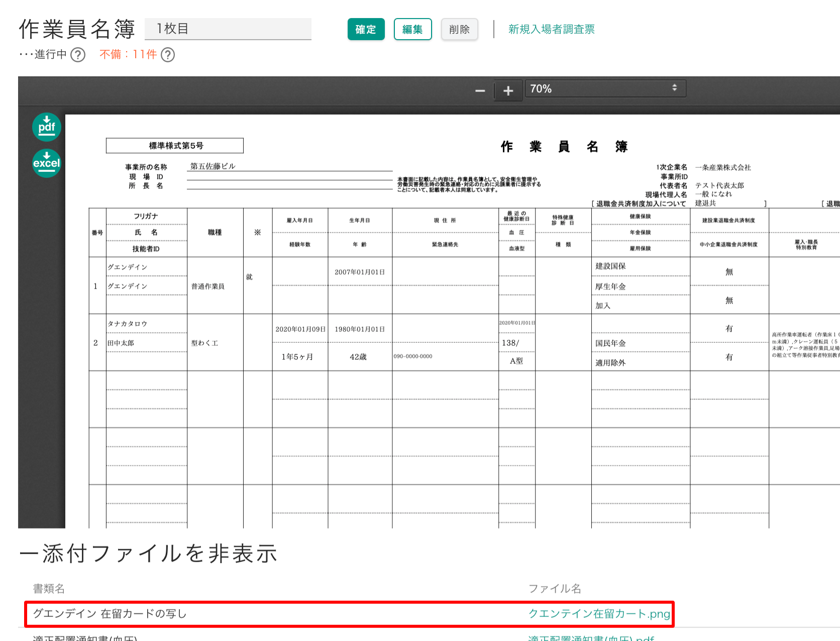Click the 不備：11件 warning text
This screenshot has height=641, width=840.
click(128, 55)
